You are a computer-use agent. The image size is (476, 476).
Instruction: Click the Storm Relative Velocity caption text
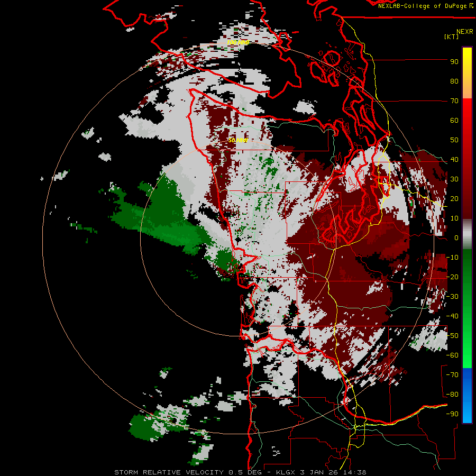[x=241, y=472]
